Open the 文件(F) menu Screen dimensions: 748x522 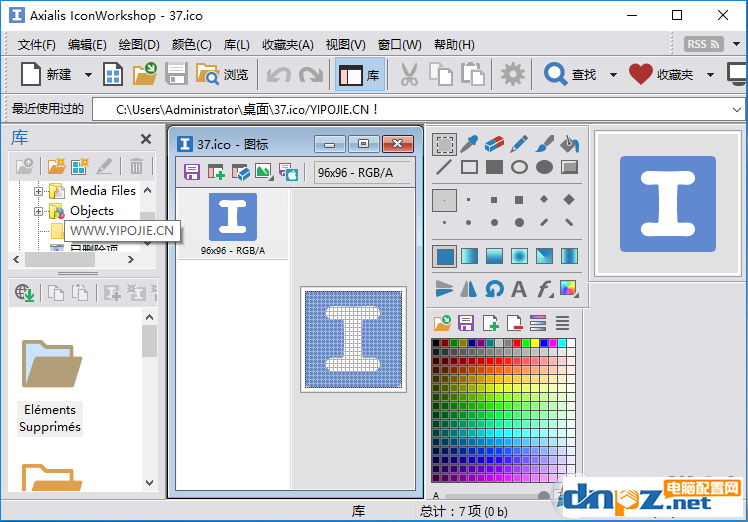coord(37,45)
